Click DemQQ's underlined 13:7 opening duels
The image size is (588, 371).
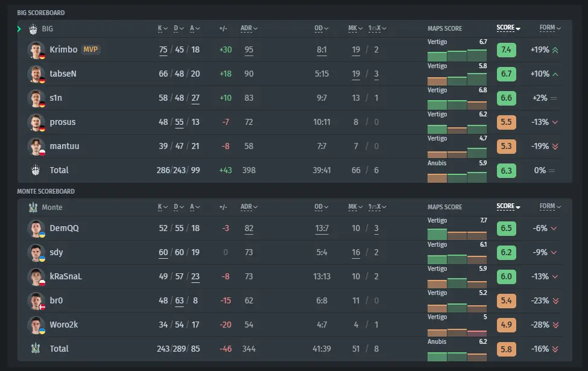pos(322,229)
